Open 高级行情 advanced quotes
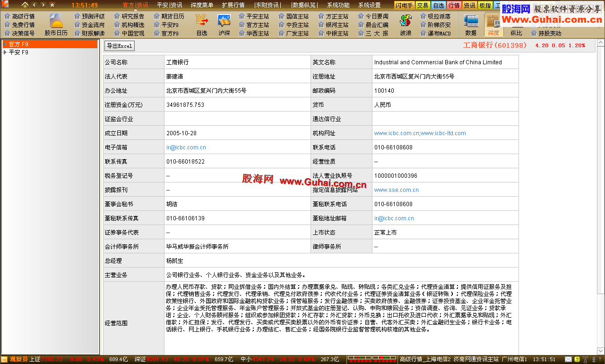 point(19,16)
